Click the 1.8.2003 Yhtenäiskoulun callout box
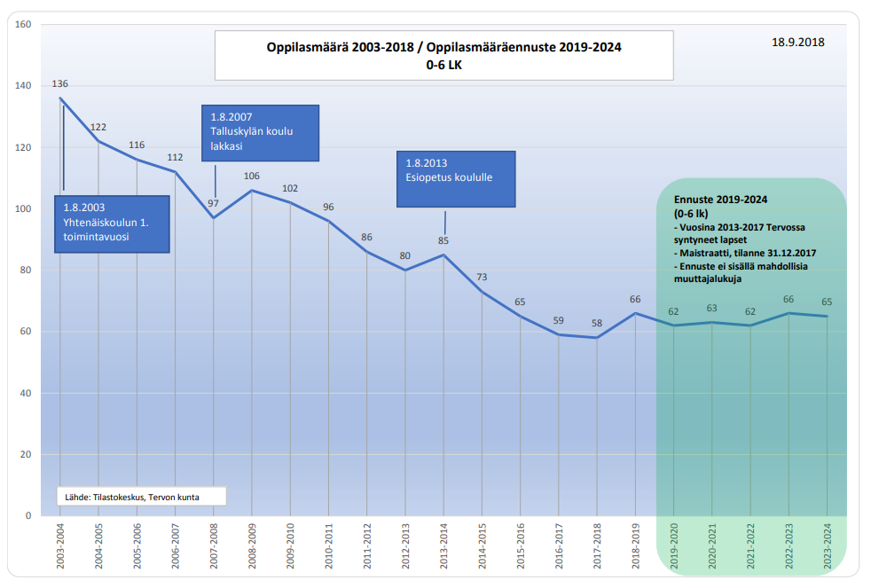This screenshot has height=588, width=871. click(112, 224)
